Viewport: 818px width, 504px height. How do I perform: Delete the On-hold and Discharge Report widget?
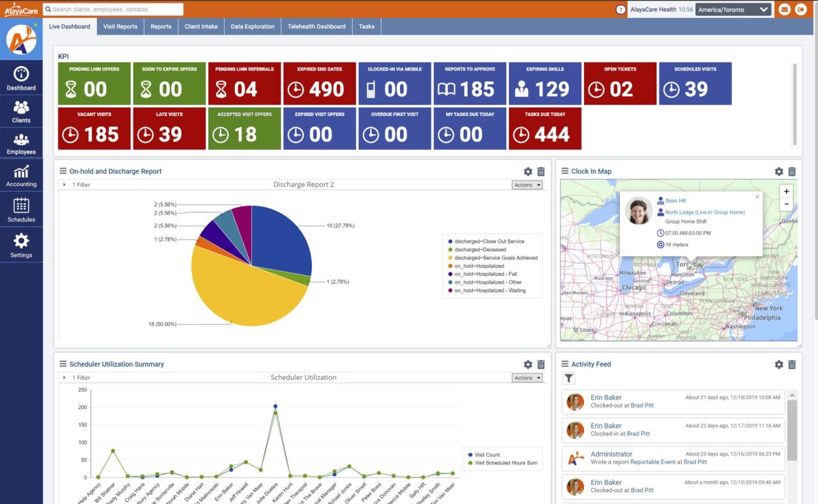point(541,171)
